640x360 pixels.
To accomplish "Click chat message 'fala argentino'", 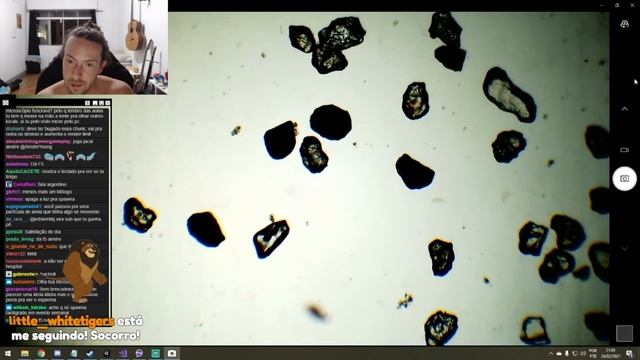I will 52,184.
